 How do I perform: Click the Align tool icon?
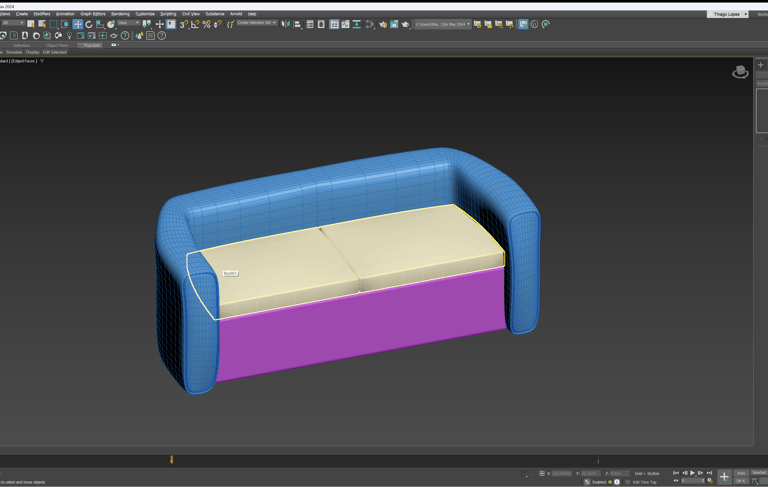tap(297, 24)
